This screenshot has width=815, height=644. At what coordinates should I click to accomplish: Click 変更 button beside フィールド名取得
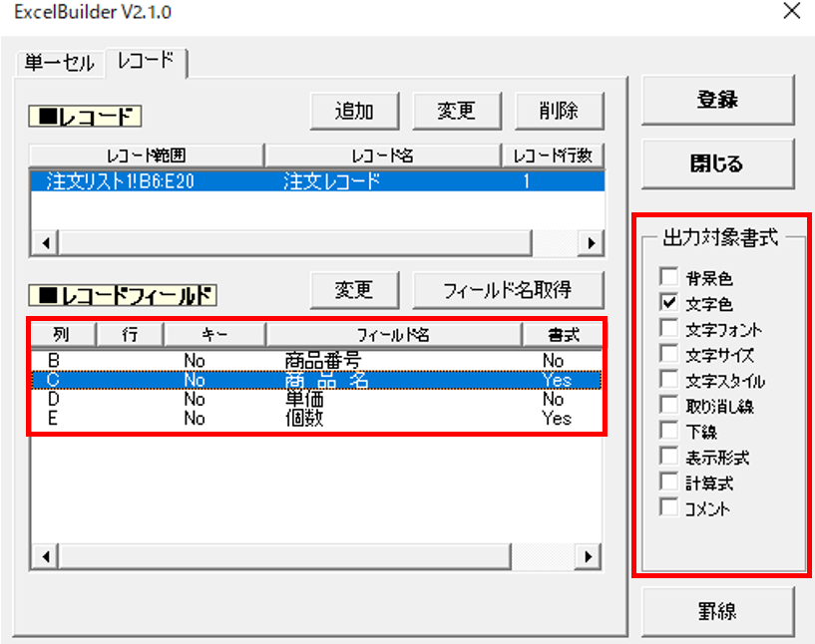tap(354, 290)
